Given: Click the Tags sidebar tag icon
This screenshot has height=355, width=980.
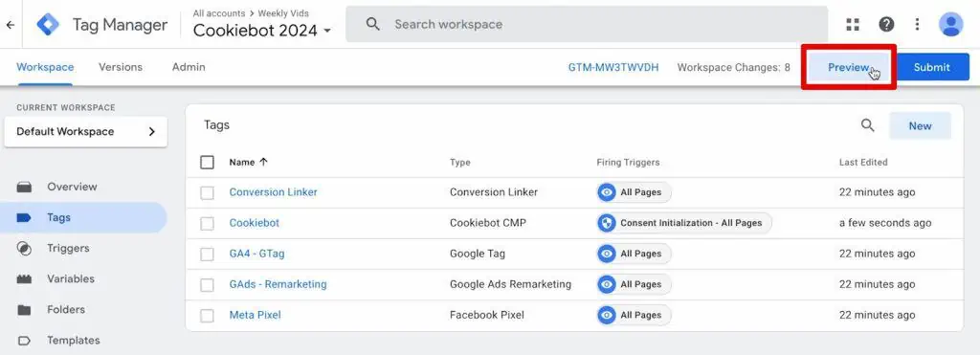Looking at the screenshot, I should [24, 217].
